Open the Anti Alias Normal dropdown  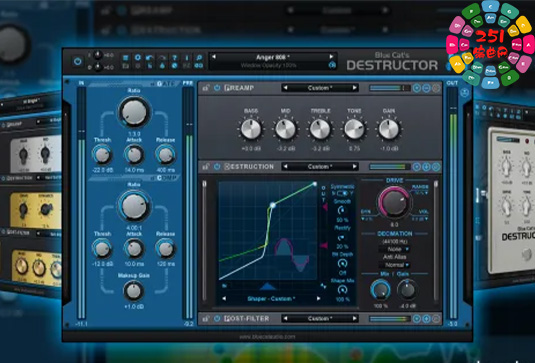tap(395, 265)
